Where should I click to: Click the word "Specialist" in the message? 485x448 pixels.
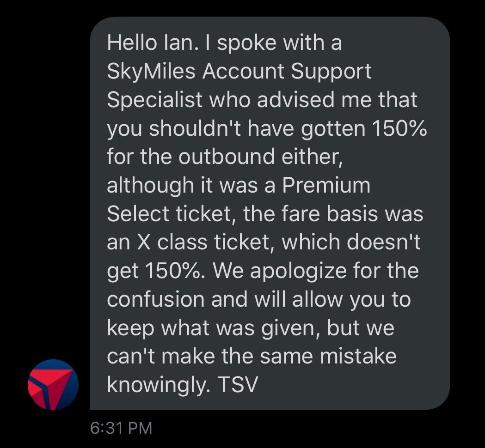click(155, 100)
